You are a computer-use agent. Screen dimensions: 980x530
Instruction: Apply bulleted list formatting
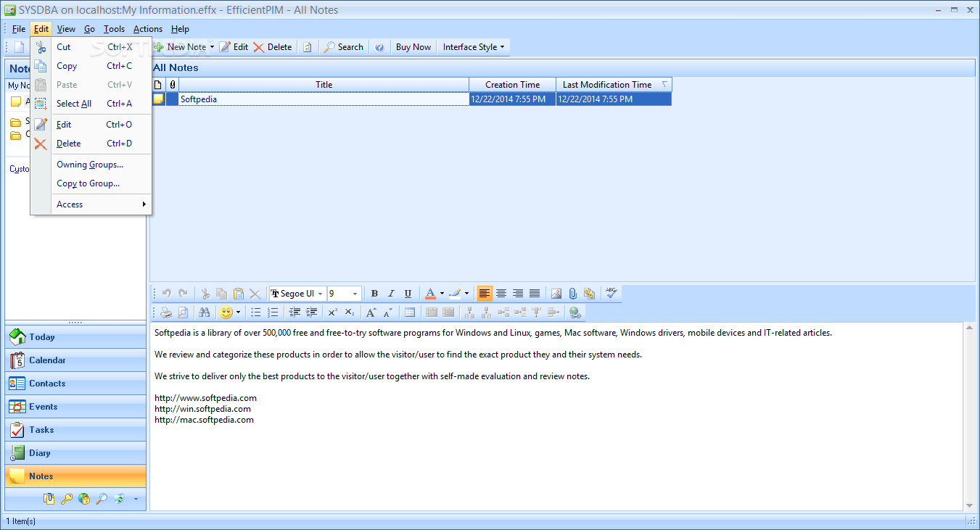(256, 312)
